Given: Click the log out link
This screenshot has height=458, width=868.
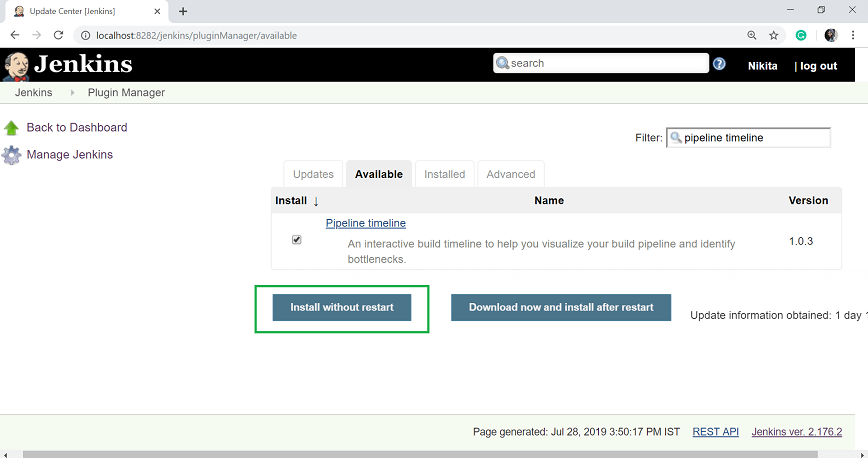Looking at the screenshot, I should click(x=818, y=66).
